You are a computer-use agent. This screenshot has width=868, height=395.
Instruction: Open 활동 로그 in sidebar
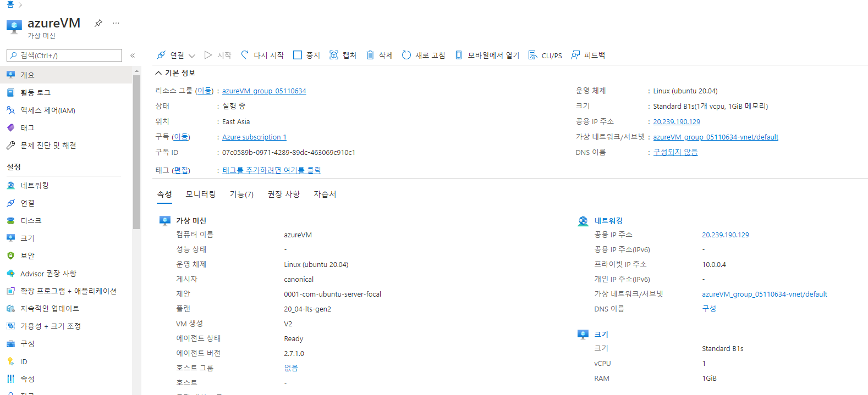(66, 92)
